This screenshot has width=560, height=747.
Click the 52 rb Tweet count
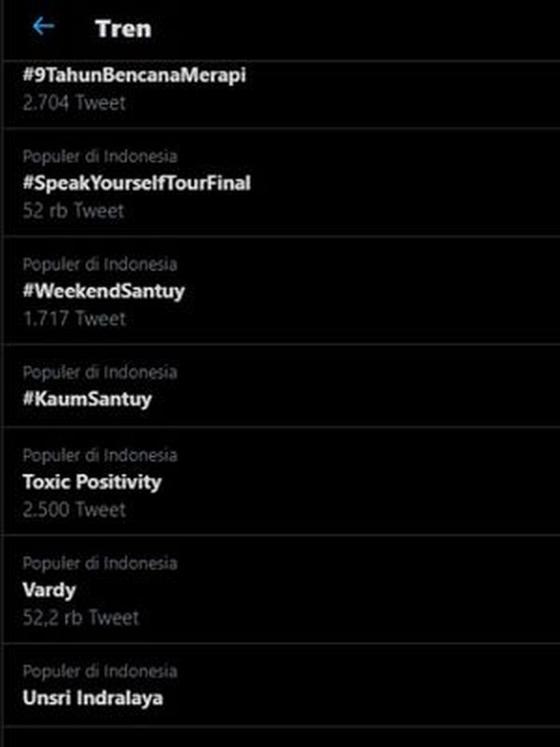point(74,211)
